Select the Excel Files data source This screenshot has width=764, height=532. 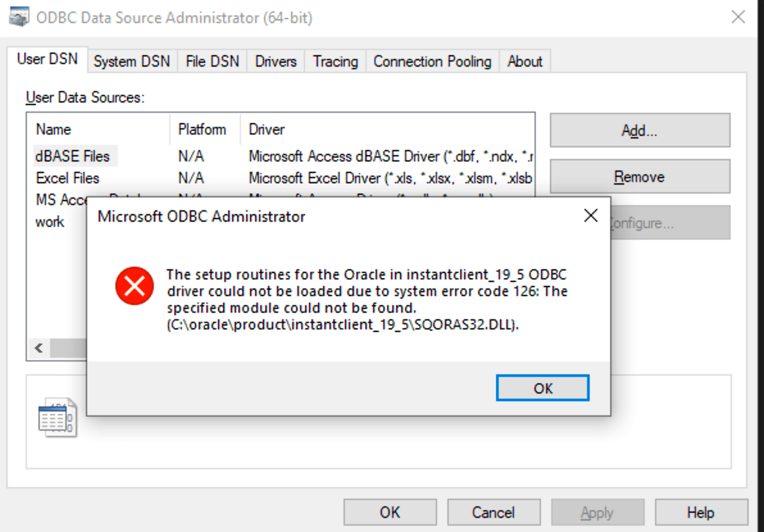click(x=68, y=178)
